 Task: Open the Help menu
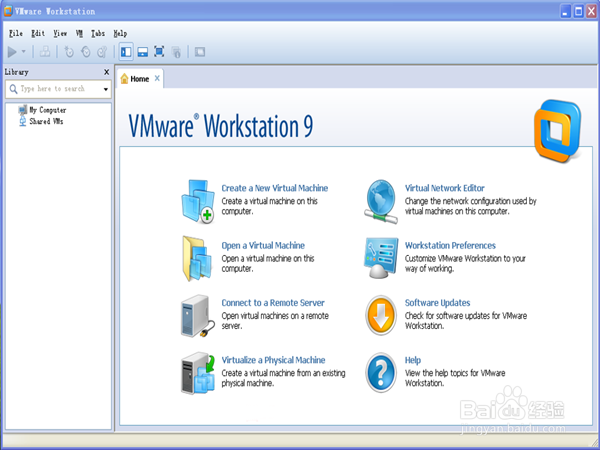pyautogui.click(x=120, y=34)
